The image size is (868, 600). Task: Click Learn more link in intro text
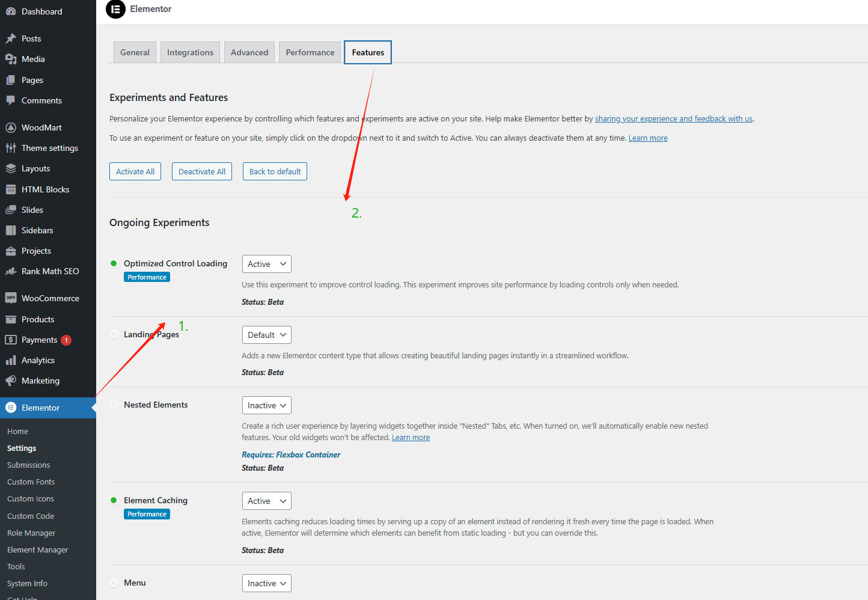click(x=648, y=138)
